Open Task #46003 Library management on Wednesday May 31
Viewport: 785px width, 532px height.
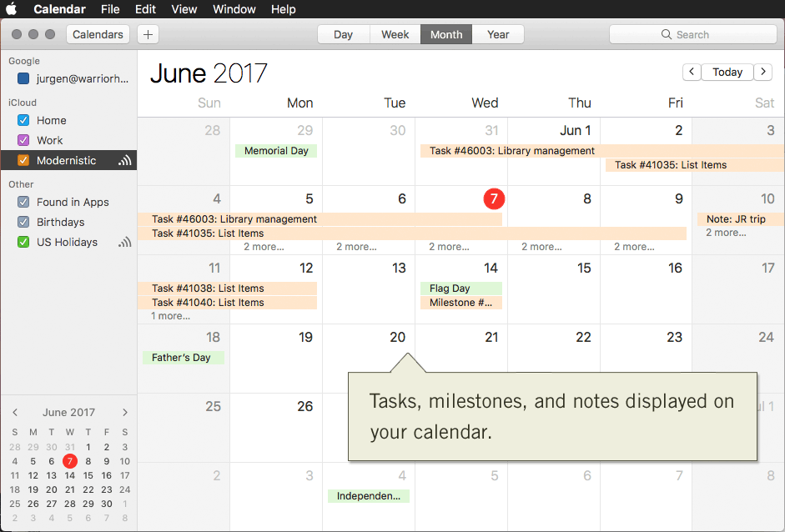coord(602,151)
